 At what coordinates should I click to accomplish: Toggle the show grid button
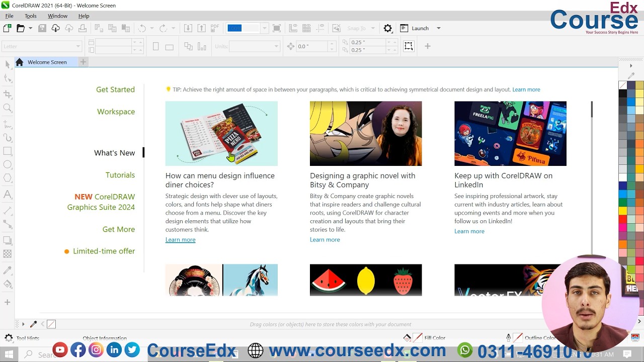[306, 28]
